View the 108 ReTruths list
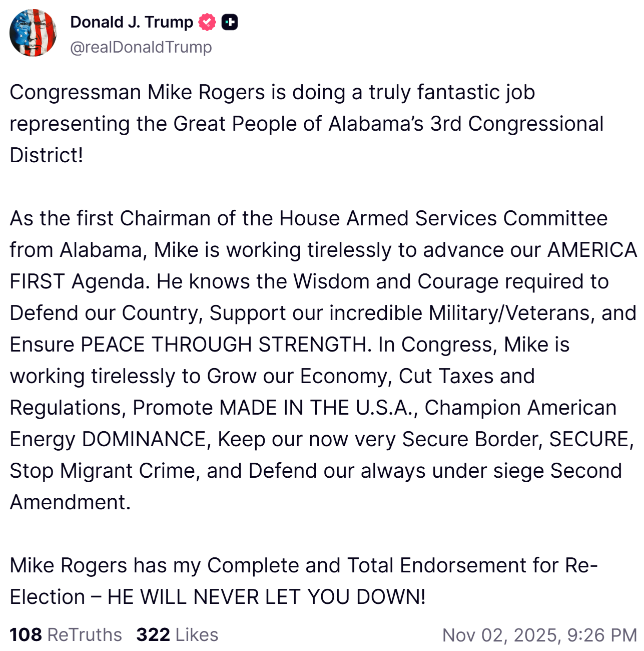 pyautogui.click(x=66, y=634)
